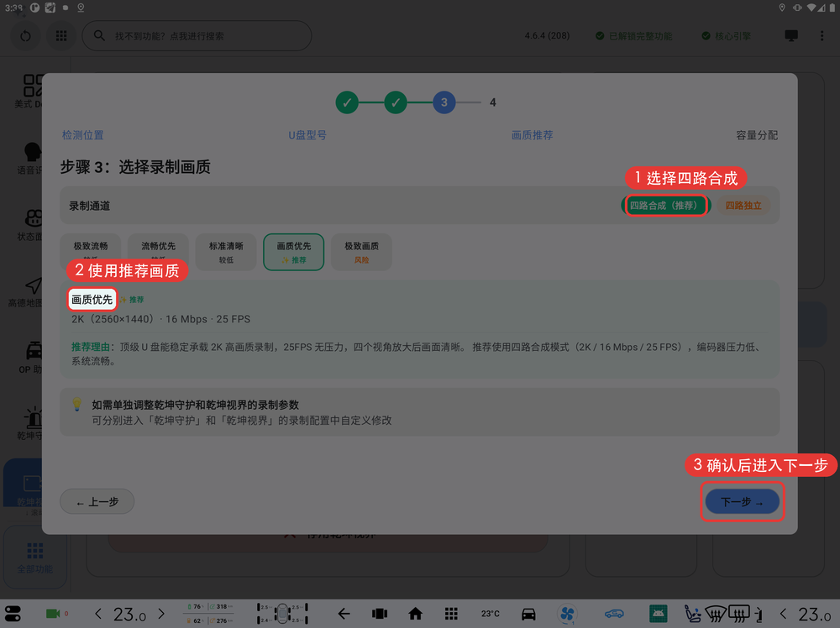Select the 容量分配 step label

click(x=757, y=135)
